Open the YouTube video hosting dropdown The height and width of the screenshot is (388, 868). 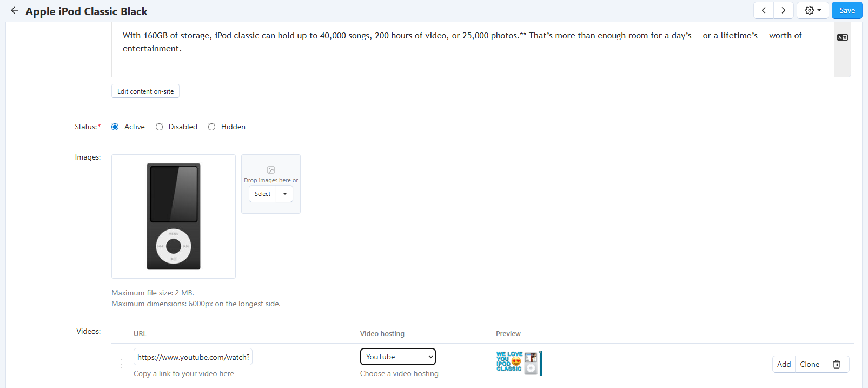point(398,357)
